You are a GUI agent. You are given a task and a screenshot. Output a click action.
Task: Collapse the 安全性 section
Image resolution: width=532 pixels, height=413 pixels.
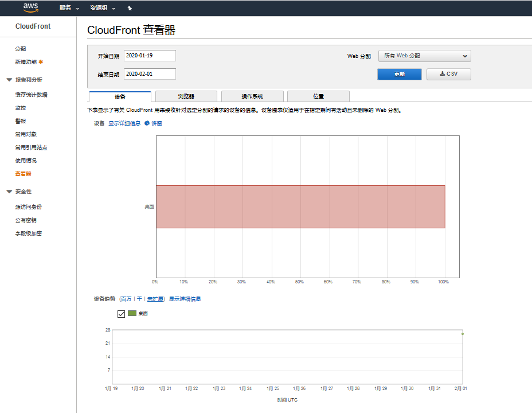(x=9, y=192)
